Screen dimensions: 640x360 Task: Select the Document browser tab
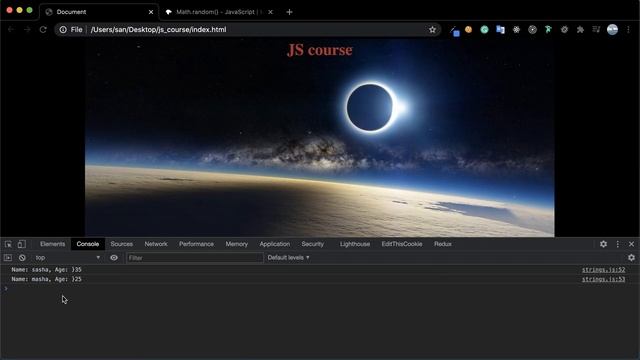[x=98, y=12]
